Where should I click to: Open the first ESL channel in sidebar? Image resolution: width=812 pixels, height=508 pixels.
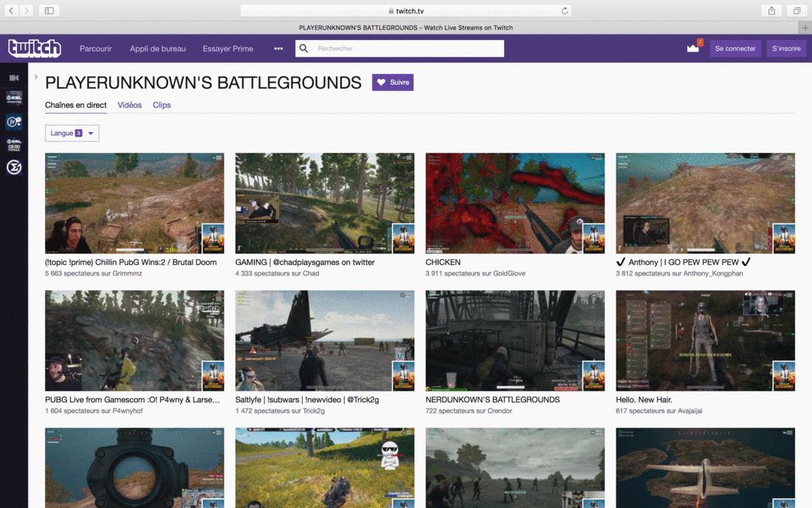coord(14,98)
